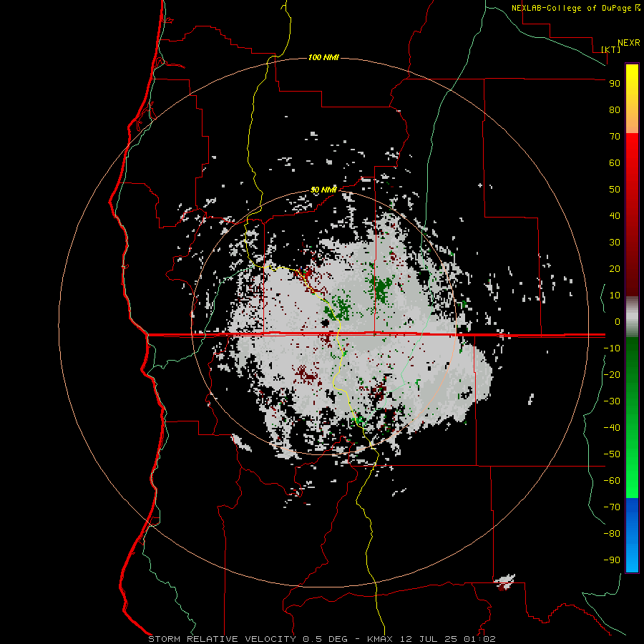Click the NEXR label above the color bar

click(x=629, y=43)
